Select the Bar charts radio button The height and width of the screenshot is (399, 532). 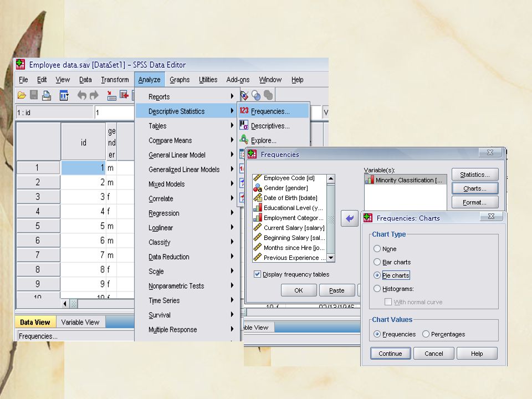point(377,262)
